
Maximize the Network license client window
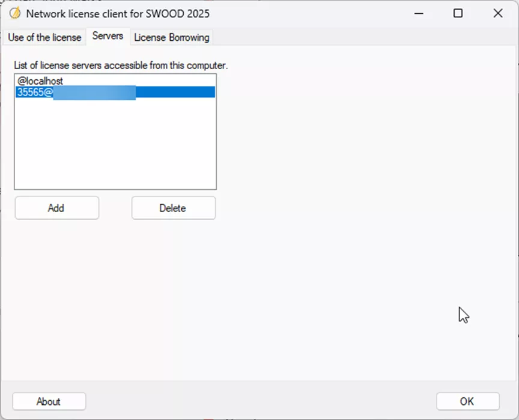(x=458, y=13)
